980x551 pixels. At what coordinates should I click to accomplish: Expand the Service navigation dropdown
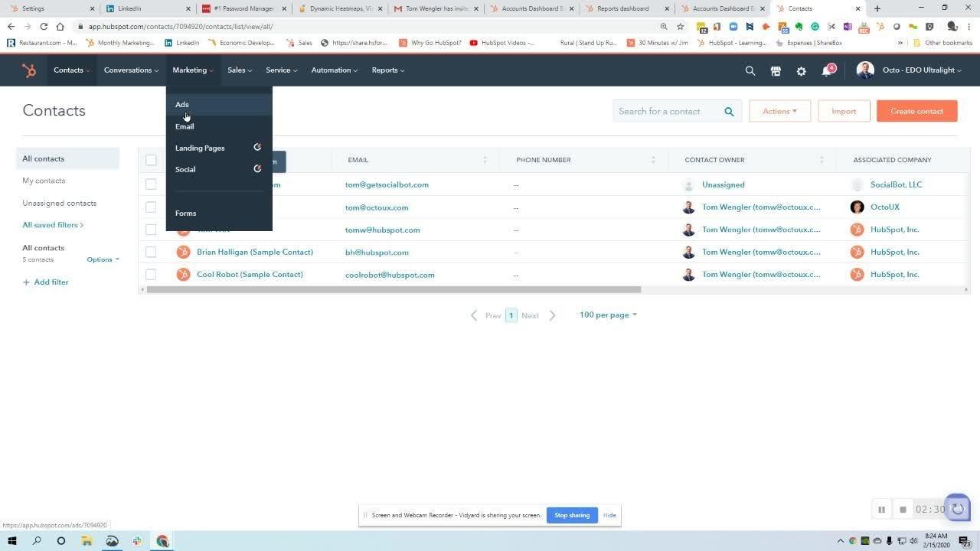click(x=282, y=70)
